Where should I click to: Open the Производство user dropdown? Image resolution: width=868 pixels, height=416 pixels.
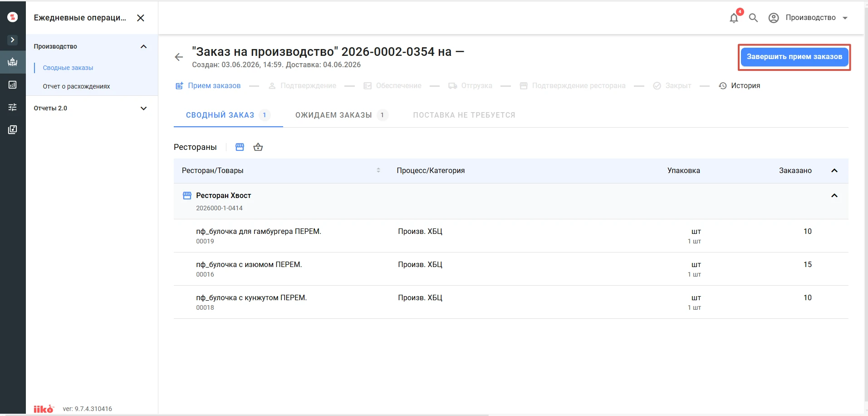click(x=808, y=18)
